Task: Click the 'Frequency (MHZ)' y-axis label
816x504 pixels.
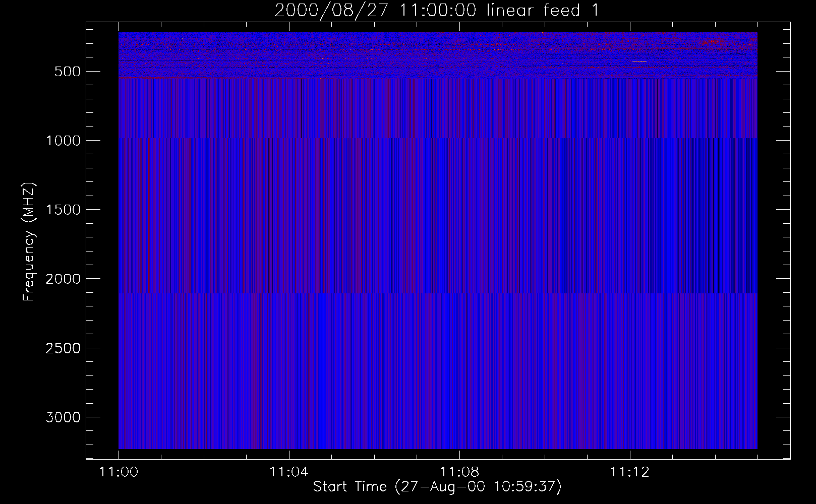Action: [x=29, y=242]
